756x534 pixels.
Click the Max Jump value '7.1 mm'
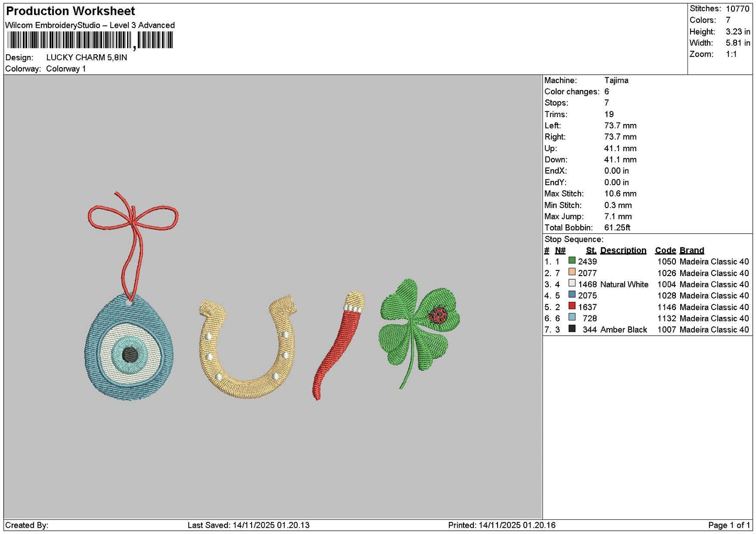tap(618, 217)
